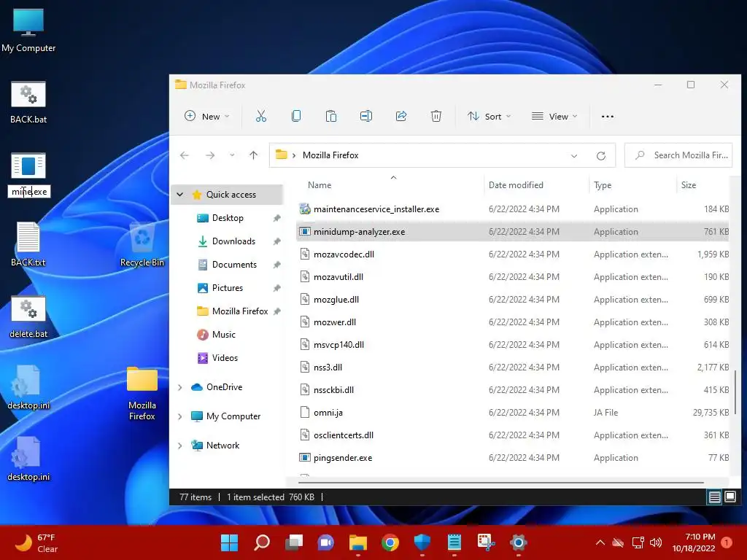Screen dimensions: 747x560
Task: Open Snipping Tool from the taskbar
Action: pyautogui.click(x=487, y=542)
